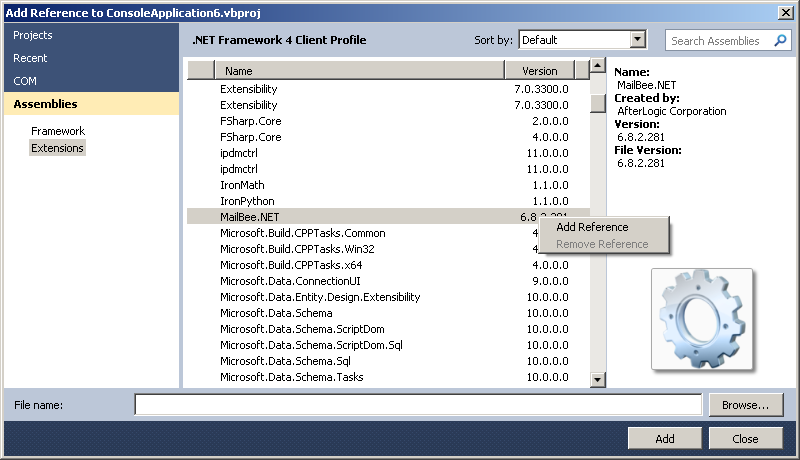
Task: Click the Close button
Action: tap(745, 438)
